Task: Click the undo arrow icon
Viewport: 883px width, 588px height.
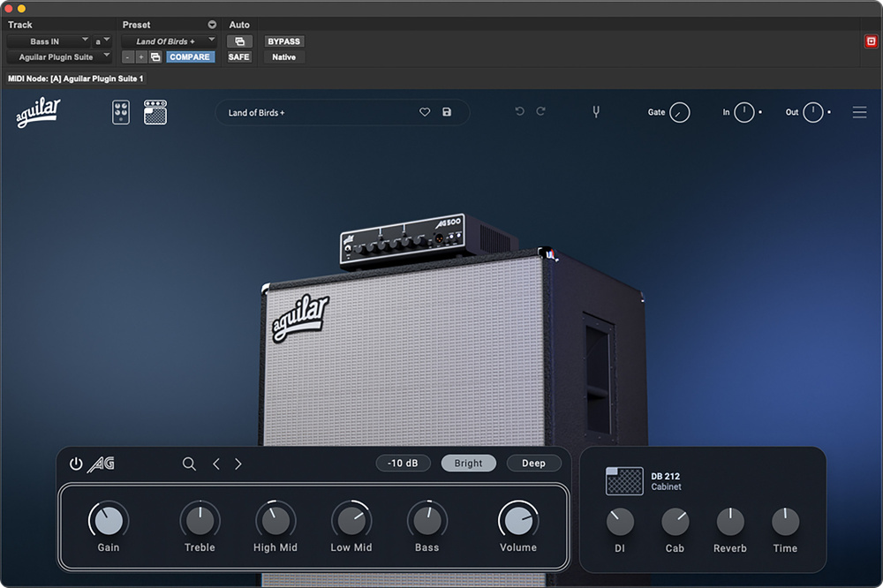Action: coord(519,111)
